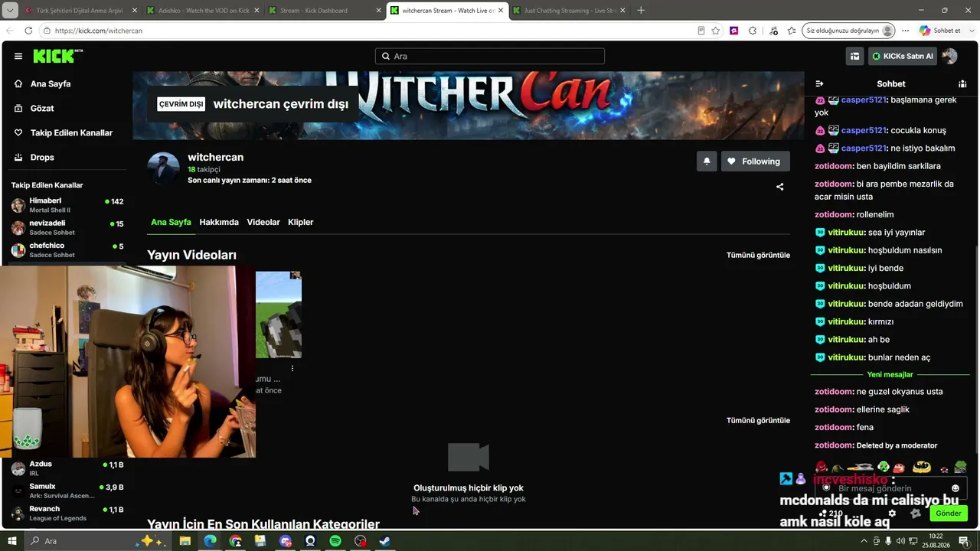The height and width of the screenshot is (551, 980).
Task: Open the volume control in system tray
Action: [x=900, y=541]
